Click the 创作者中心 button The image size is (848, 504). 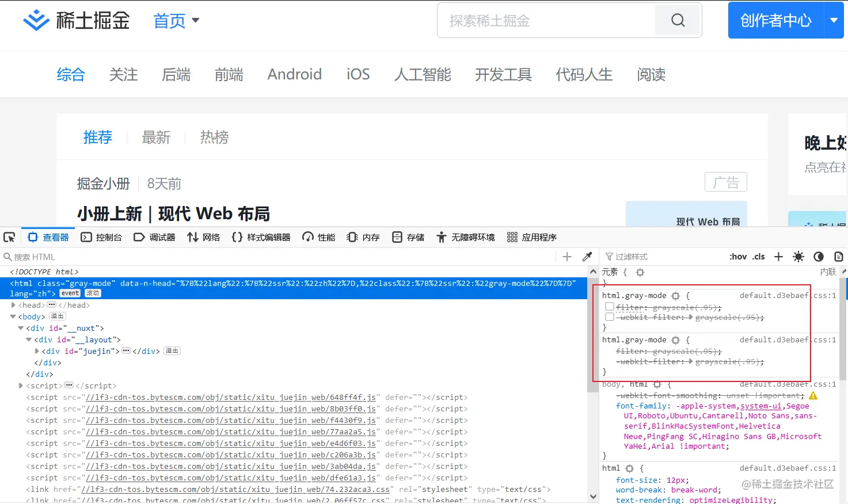776,20
